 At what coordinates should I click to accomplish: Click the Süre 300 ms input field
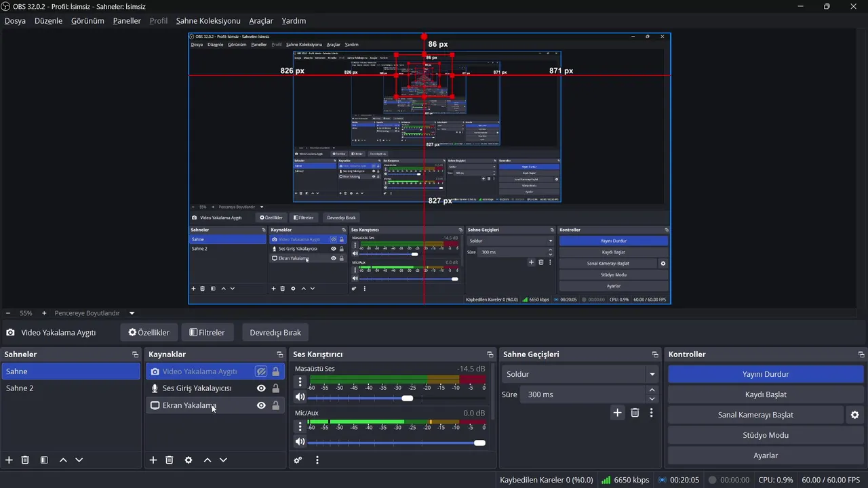(x=583, y=394)
